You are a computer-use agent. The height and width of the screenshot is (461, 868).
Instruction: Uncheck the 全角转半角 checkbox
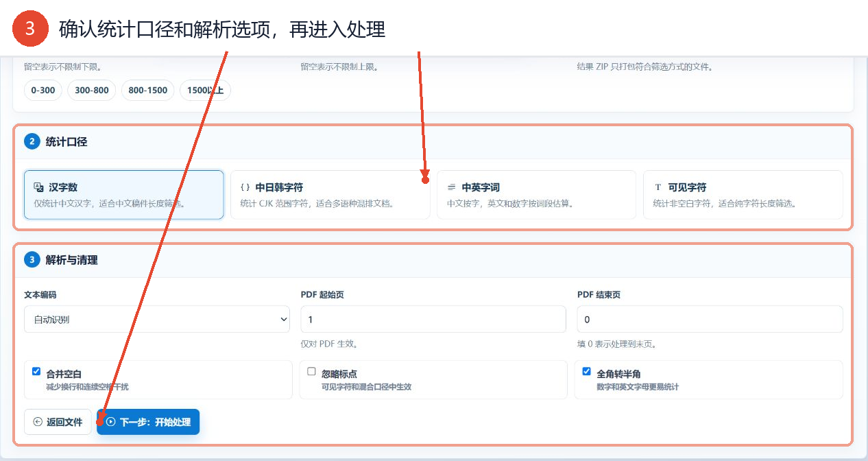click(x=586, y=371)
